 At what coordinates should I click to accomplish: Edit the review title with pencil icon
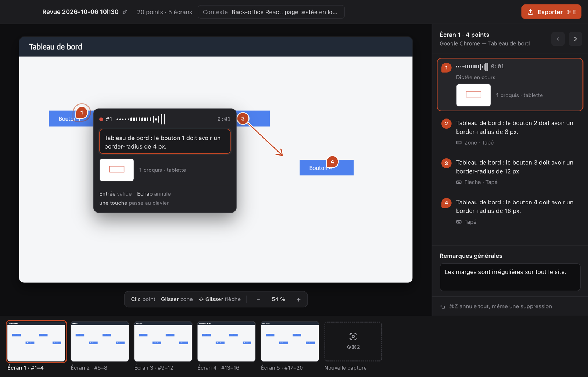(125, 12)
